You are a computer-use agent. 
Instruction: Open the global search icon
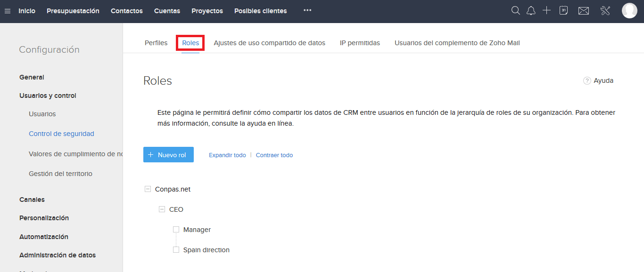click(x=515, y=10)
